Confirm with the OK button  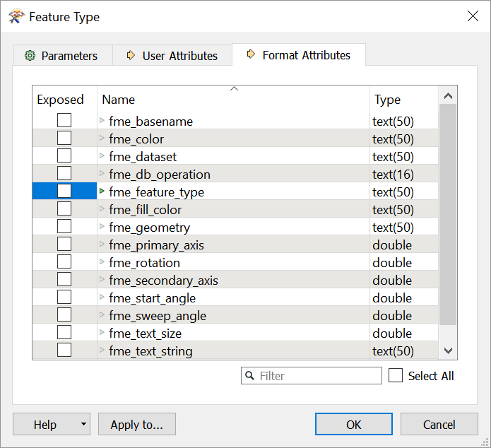[354, 424]
